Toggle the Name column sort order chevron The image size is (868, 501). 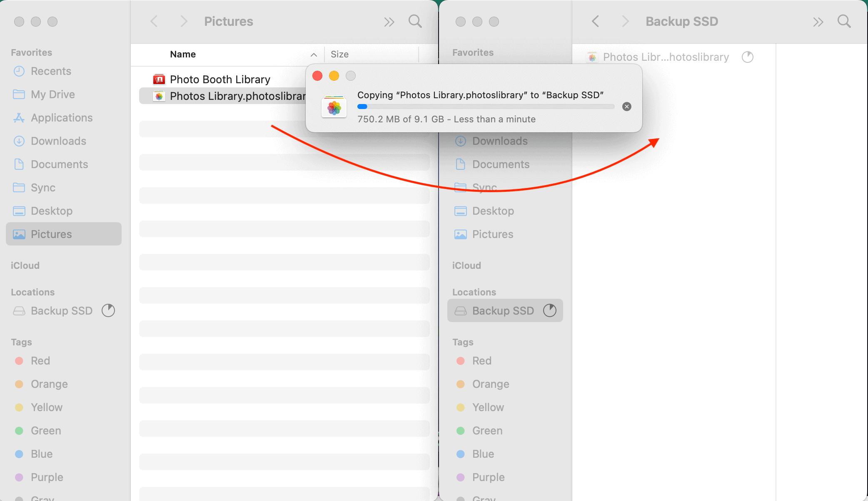coord(314,55)
